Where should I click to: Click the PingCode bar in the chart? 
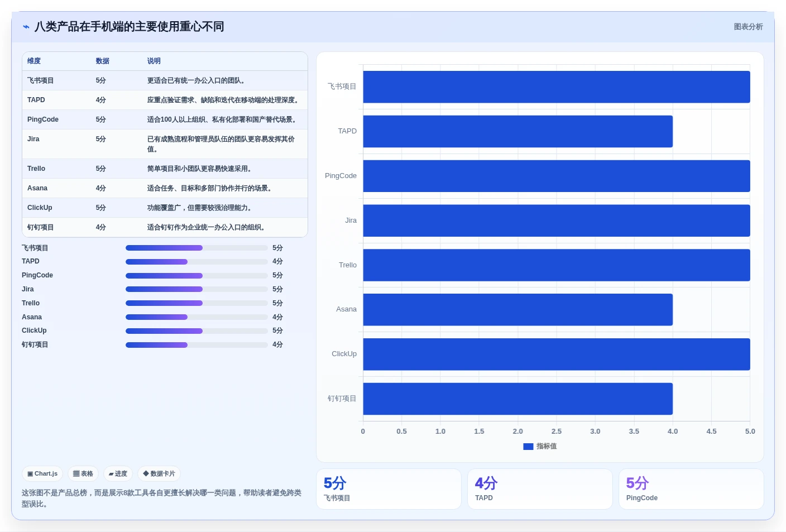pos(557,176)
